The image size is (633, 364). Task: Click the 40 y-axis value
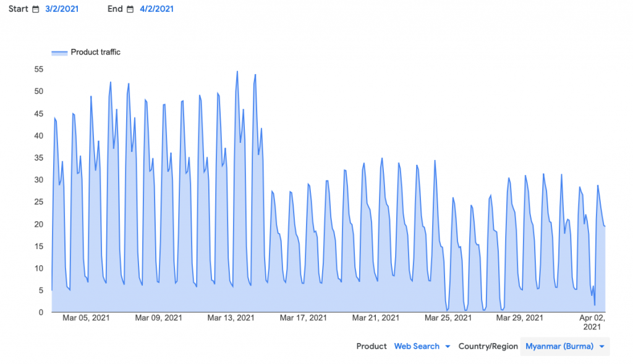click(39, 136)
